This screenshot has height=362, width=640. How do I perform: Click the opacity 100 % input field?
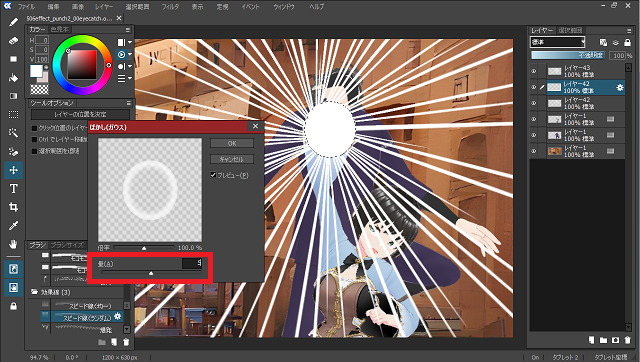point(617,56)
